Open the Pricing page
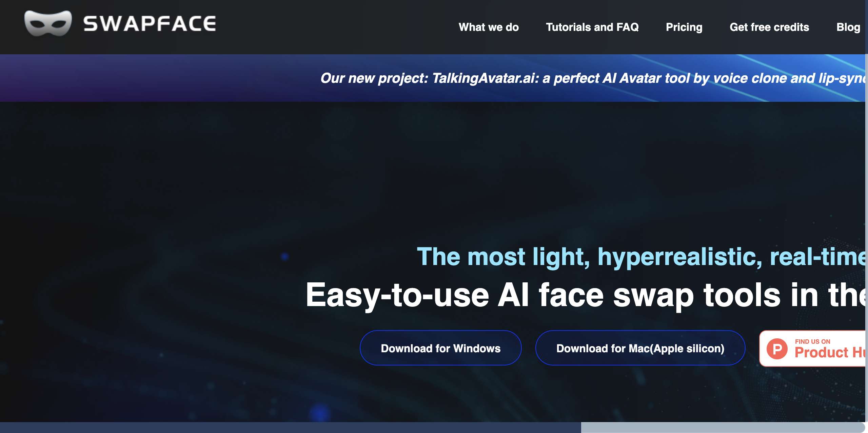Viewport: 868px width, 433px height. [684, 27]
